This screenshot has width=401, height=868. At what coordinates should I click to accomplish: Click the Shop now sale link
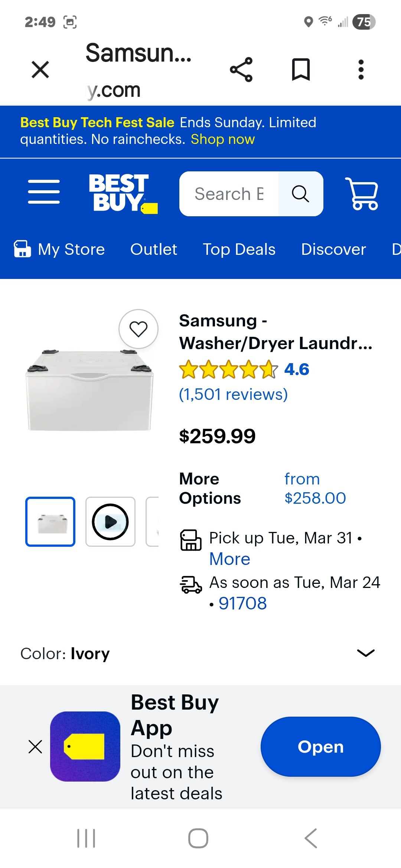click(x=223, y=139)
